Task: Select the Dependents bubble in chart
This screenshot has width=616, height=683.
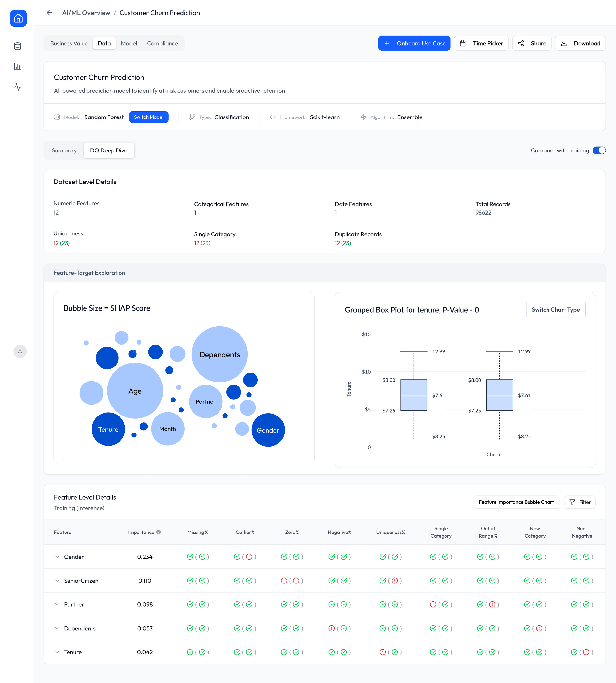Action: 219,354
